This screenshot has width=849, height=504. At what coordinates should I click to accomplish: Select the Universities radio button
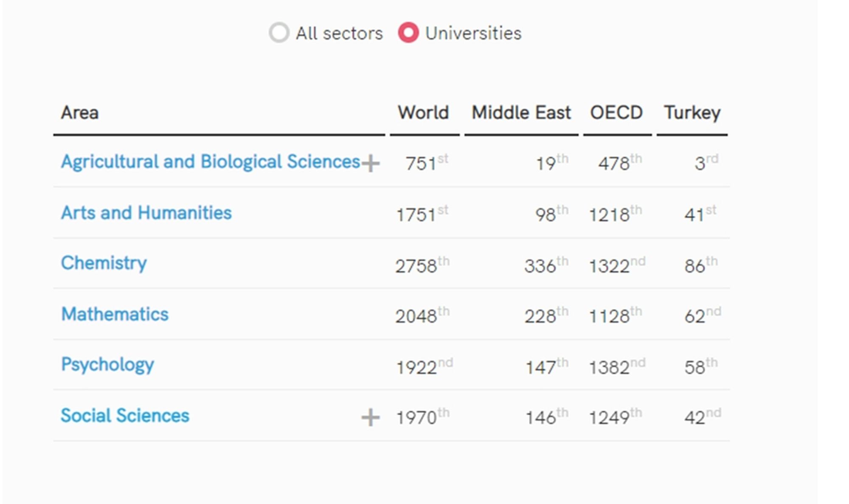[x=408, y=33]
